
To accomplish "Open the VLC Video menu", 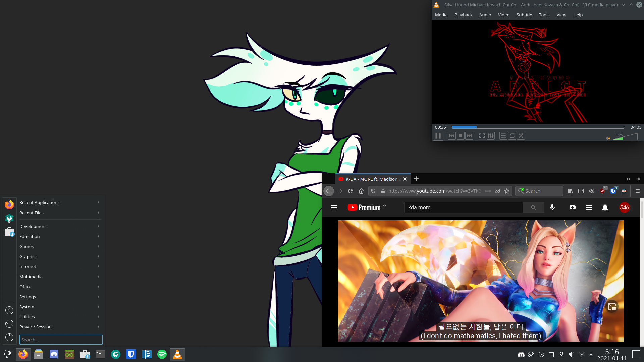I will [x=503, y=15].
